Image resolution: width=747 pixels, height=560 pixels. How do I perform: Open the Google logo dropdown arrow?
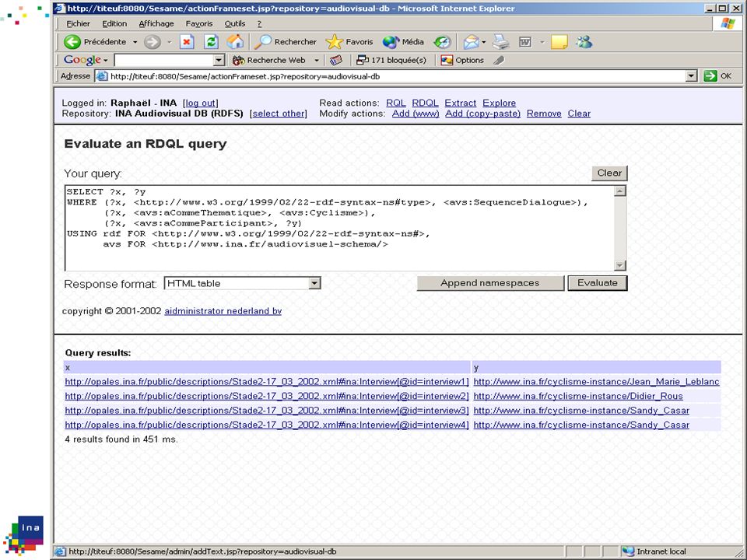click(x=105, y=61)
